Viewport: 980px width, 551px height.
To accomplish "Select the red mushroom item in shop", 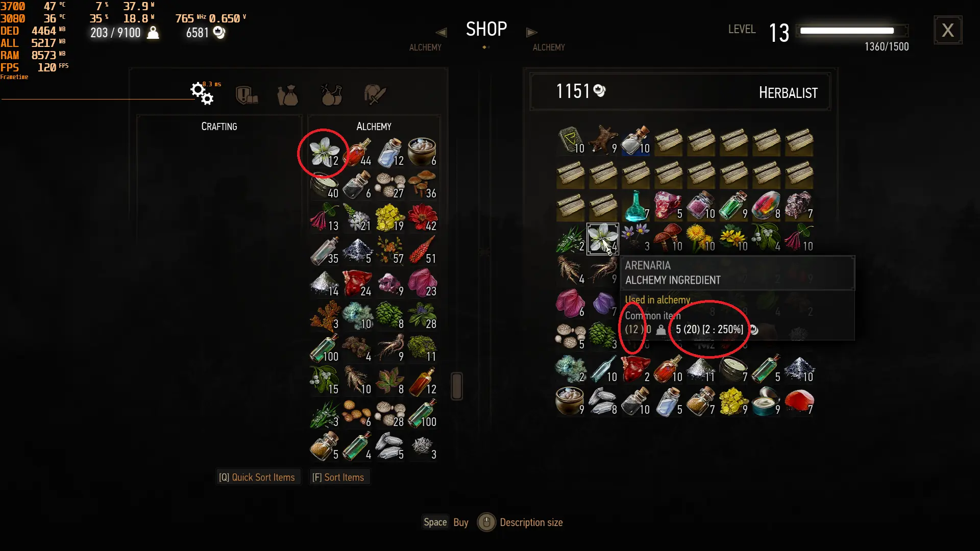I will pyautogui.click(x=668, y=238).
